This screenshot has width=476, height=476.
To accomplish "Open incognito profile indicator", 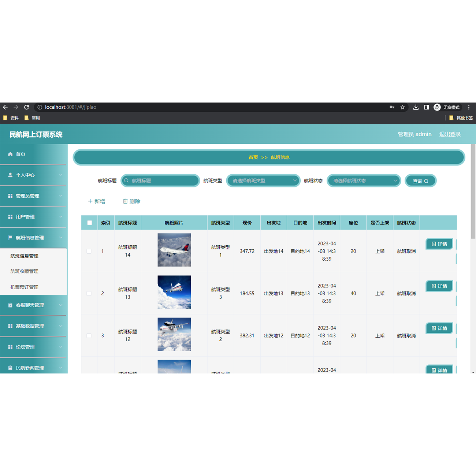I will point(446,107).
